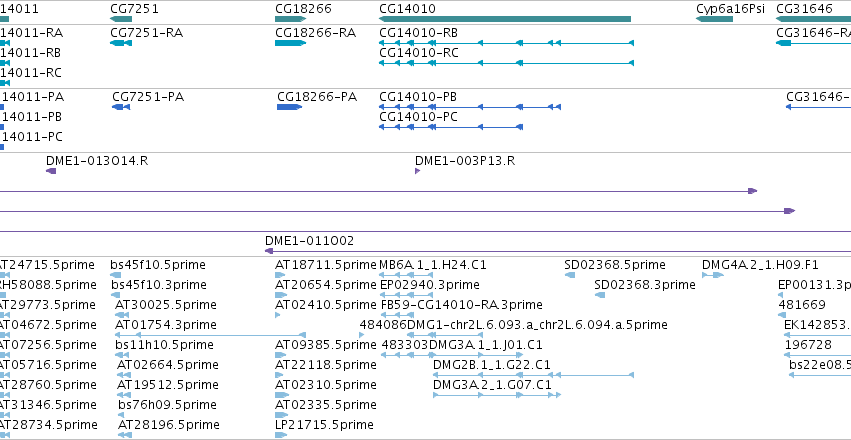Image resolution: width=851 pixels, height=440 pixels.
Task: Click the 481669 feature label
Action: [802, 304]
